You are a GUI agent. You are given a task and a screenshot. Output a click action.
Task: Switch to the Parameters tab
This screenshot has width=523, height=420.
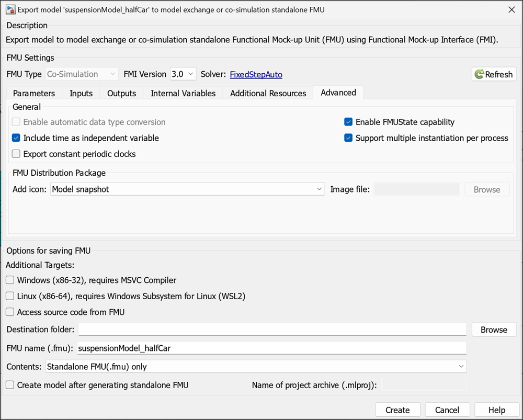click(33, 93)
